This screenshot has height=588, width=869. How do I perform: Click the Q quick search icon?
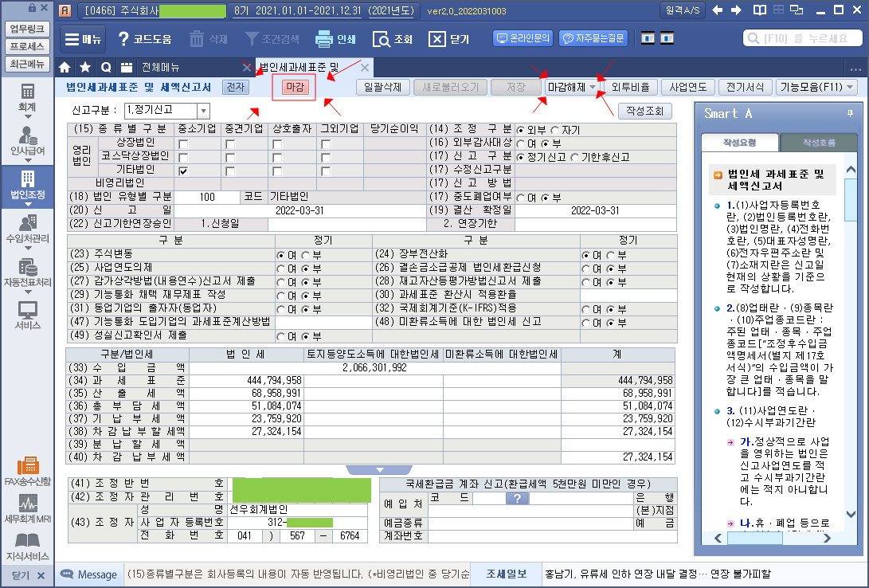(x=106, y=68)
